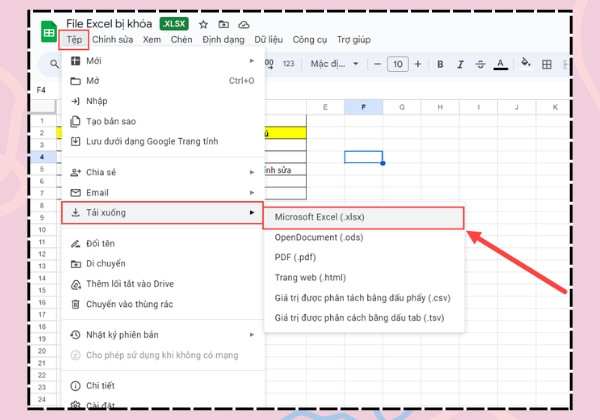Open the fill color bucket

pos(526,63)
